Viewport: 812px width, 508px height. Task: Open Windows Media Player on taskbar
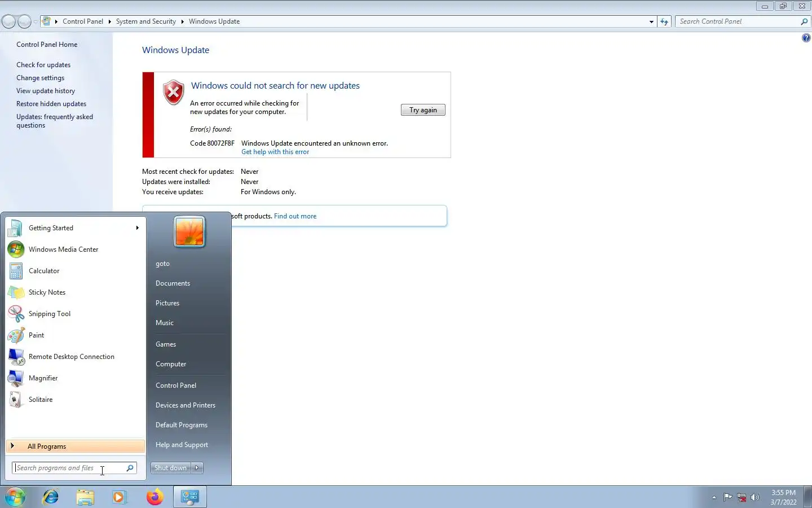click(120, 497)
